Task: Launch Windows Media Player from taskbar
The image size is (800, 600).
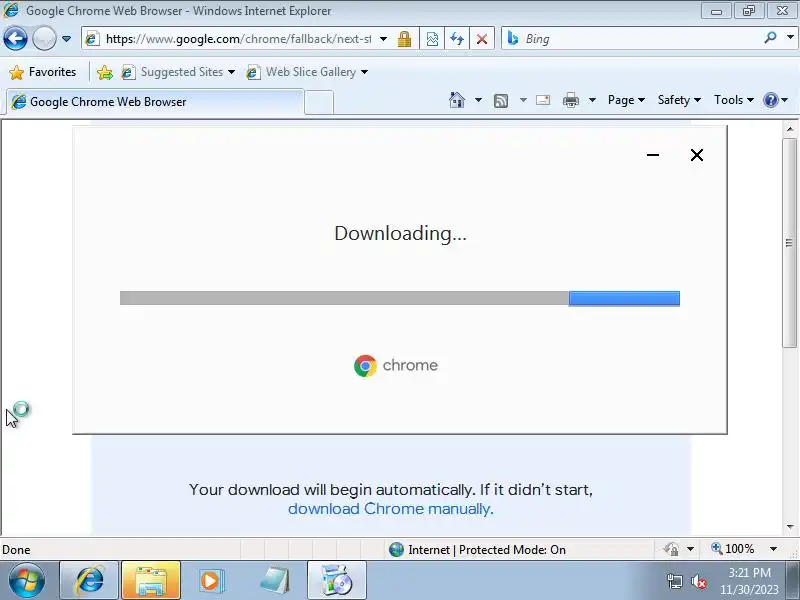Action: [211, 581]
